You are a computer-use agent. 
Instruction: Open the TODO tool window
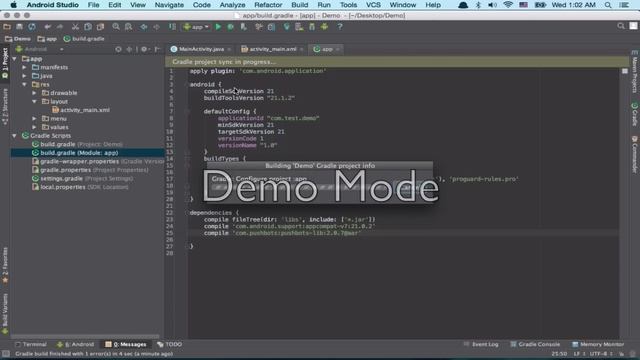[x=169, y=344]
